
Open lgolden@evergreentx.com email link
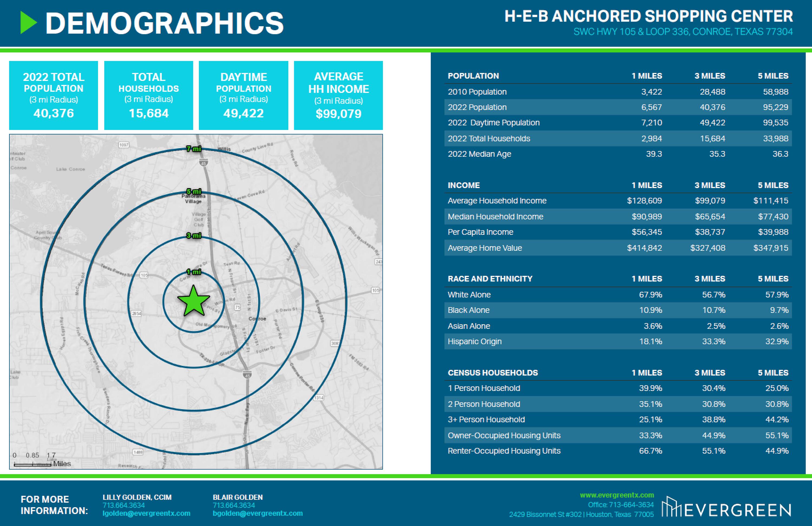click(x=146, y=513)
